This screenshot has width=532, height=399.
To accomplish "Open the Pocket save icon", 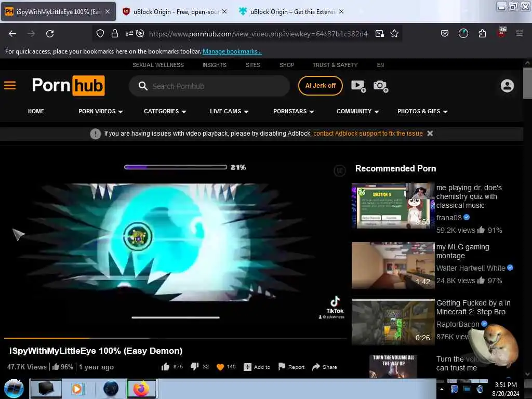I will [445, 33].
